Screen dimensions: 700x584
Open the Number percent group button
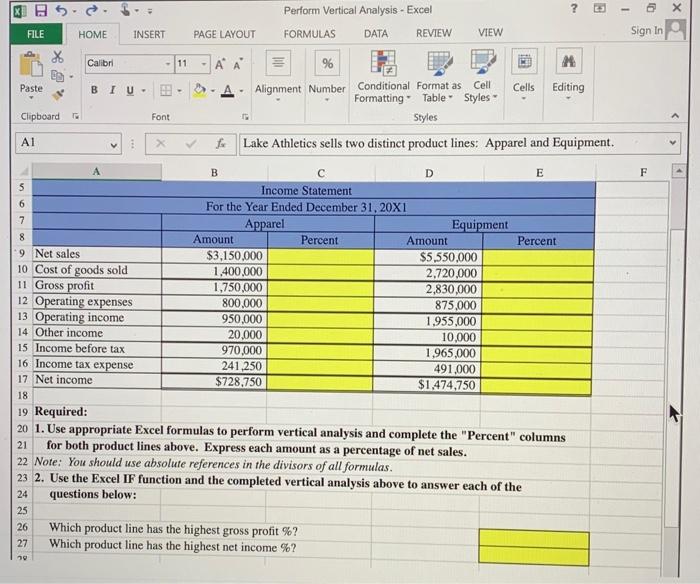327,63
